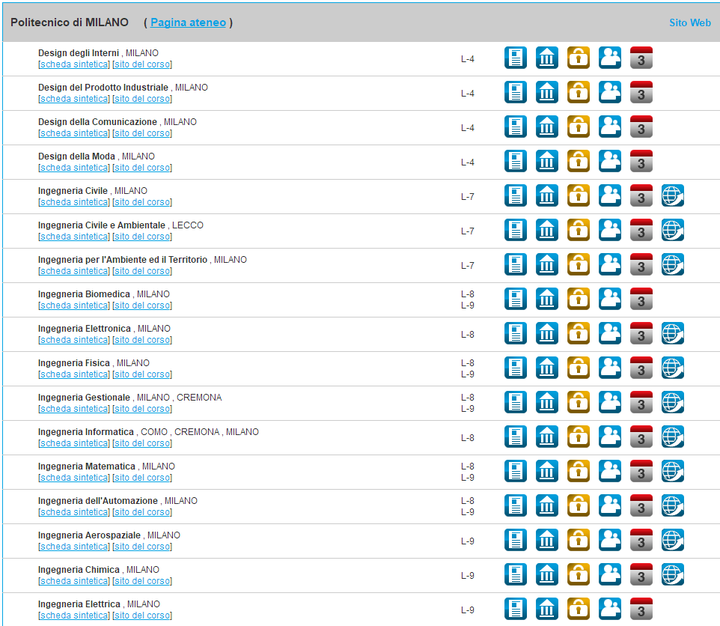Click globe icon for Ingegneria Matematica
This screenshot has height=626, width=720.
pos(673,471)
